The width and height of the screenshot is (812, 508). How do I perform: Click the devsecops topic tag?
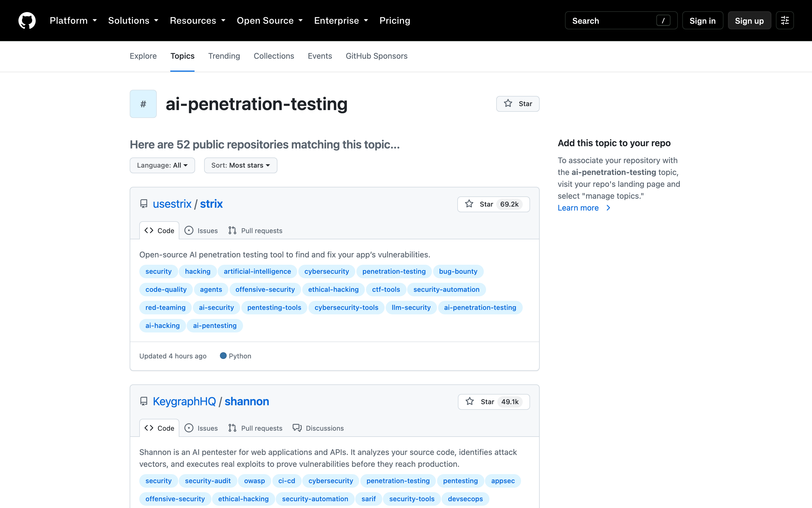pos(465,499)
